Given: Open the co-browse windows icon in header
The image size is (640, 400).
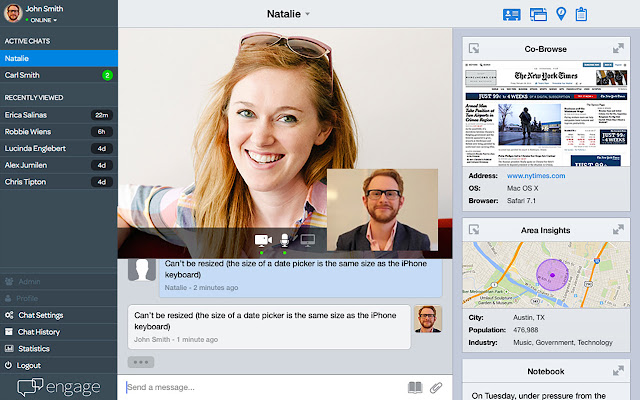Looking at the screenshot, I should coord(538,15).
